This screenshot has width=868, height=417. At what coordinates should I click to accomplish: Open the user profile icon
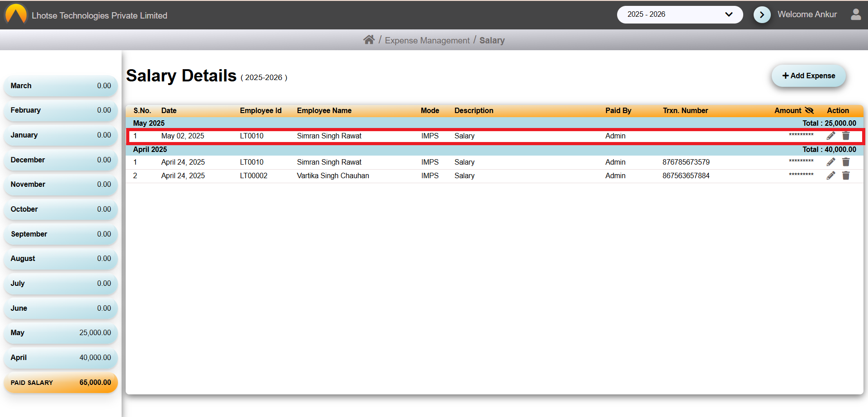tap(856, 14)
